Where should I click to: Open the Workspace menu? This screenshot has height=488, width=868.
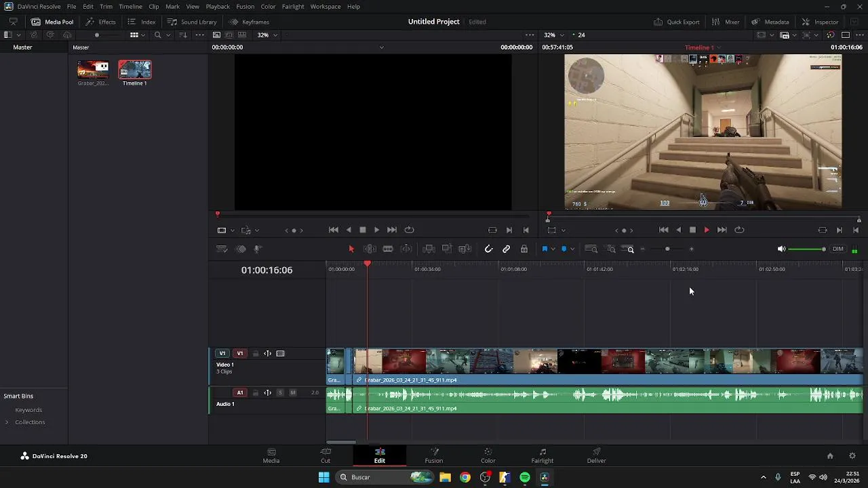click(325, 7)
